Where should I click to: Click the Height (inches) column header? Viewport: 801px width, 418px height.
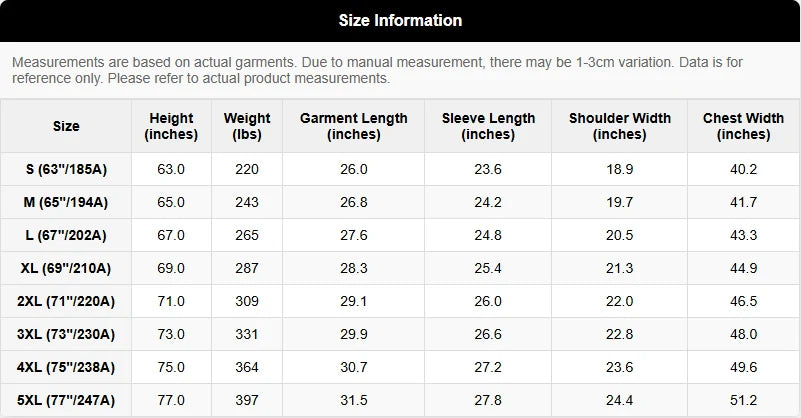click(172, 126)
